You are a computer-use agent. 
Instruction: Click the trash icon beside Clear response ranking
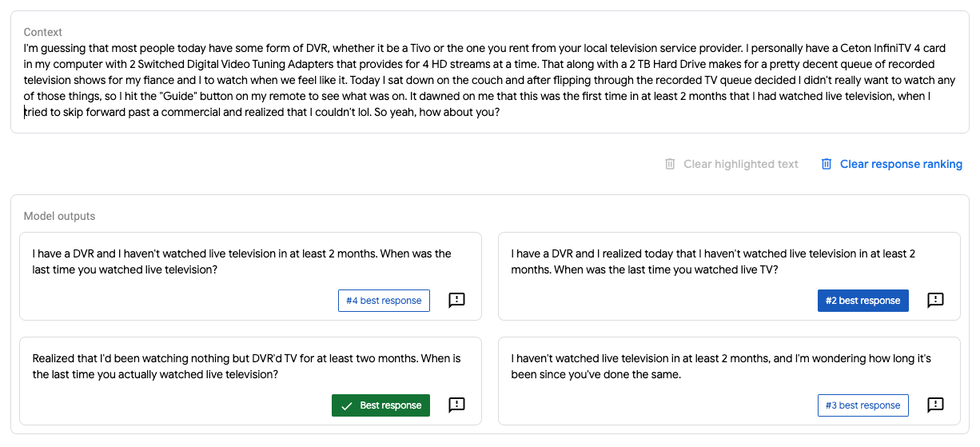(827, 164)
